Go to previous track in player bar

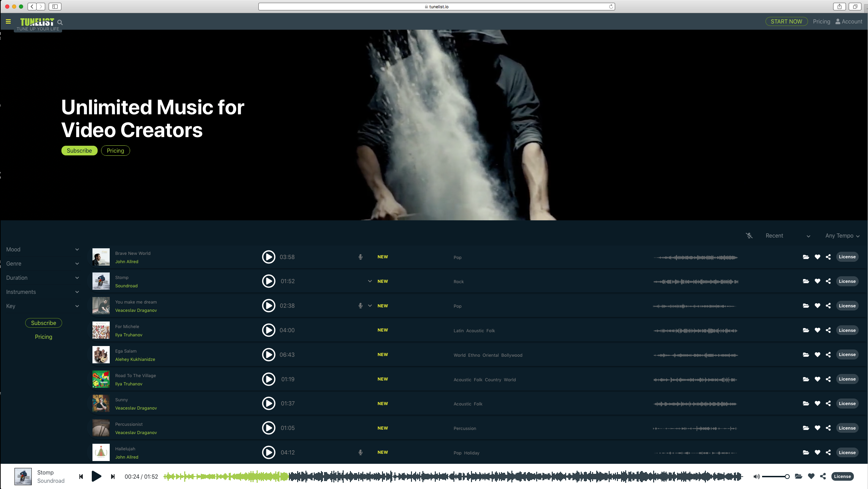pos(81,477)
